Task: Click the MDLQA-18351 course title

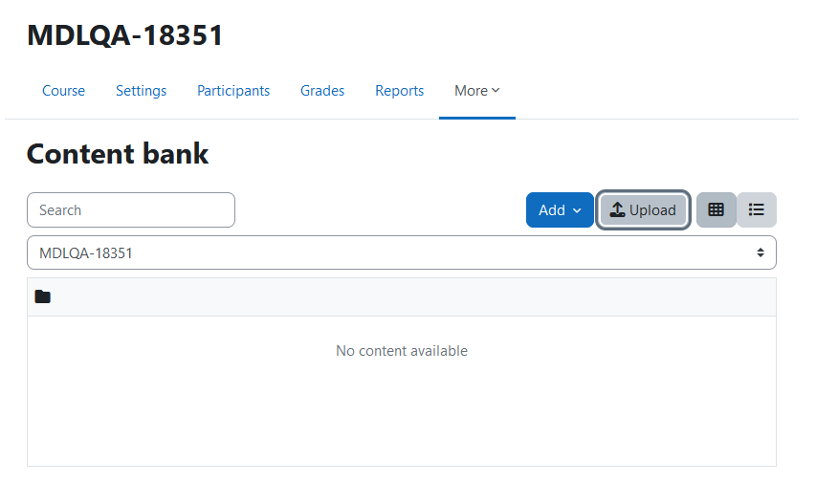Action: [x=125, y=35]
